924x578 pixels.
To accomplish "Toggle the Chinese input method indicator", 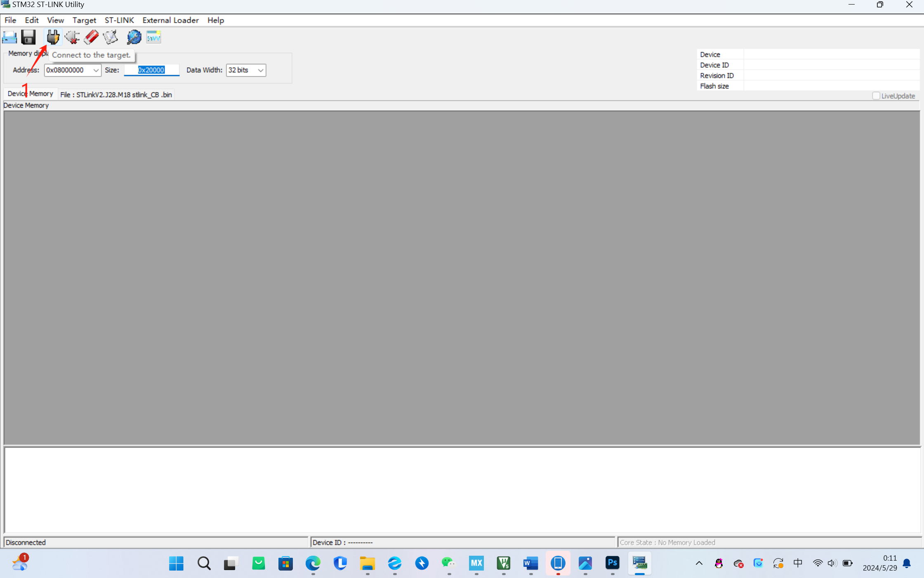I will (798, 563).
